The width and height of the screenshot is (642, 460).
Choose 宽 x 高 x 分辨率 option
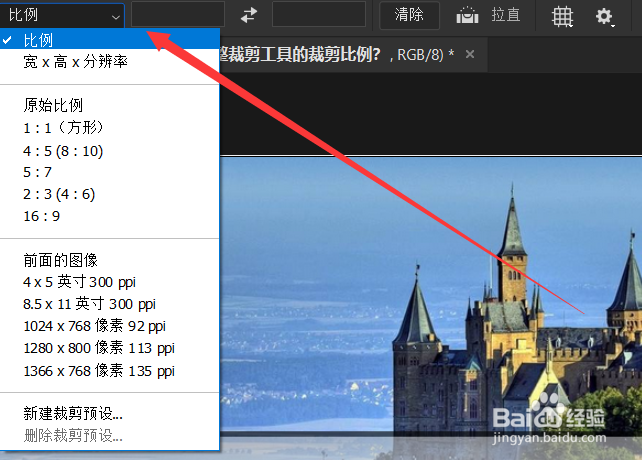pos(110,62)
